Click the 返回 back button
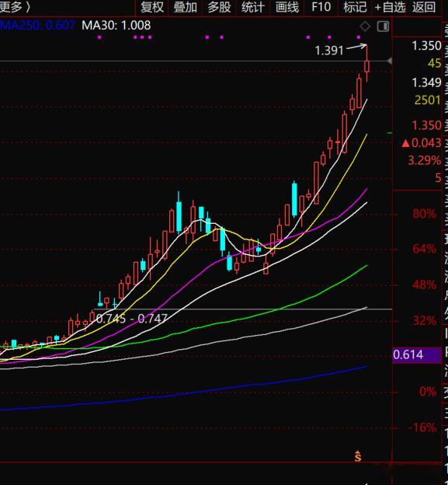448x485 pixels. (x=424, y=7)
